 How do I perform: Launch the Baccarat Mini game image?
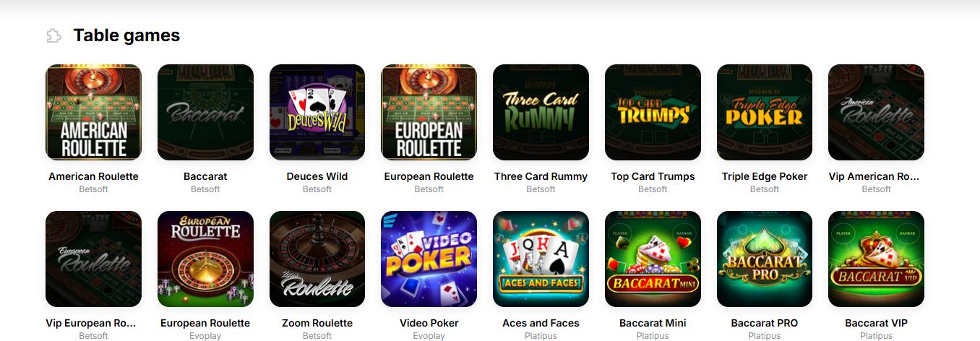[653, 259]
